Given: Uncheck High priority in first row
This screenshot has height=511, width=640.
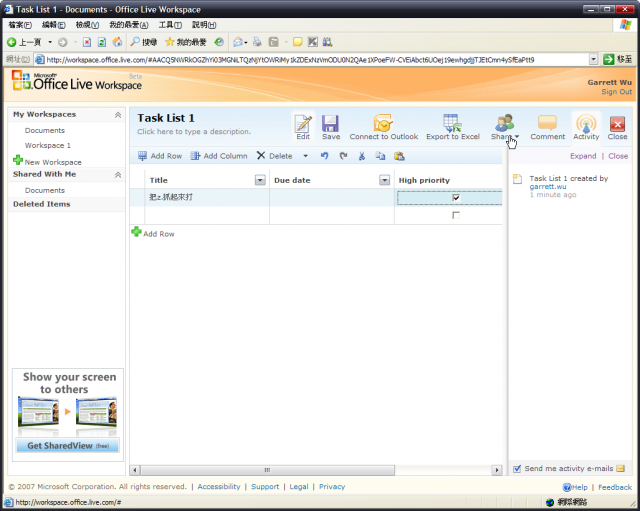Looking at the screenshot, I should pyautogui.click(x=456, y=198).
